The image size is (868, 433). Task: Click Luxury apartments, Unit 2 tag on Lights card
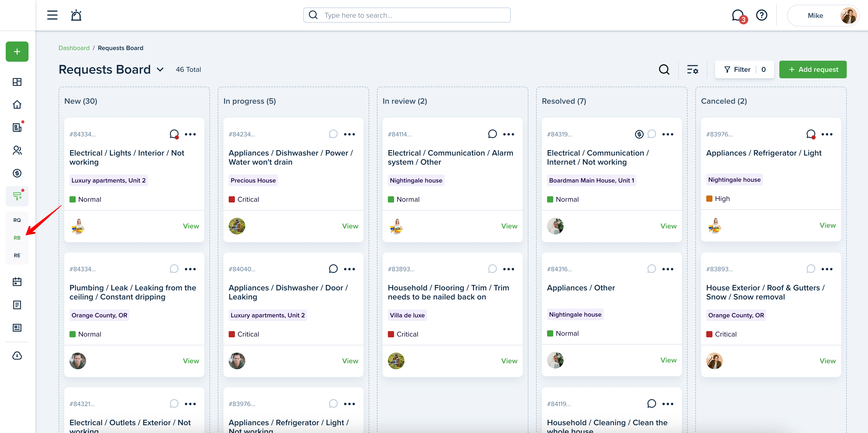click(x=108, y=180)
